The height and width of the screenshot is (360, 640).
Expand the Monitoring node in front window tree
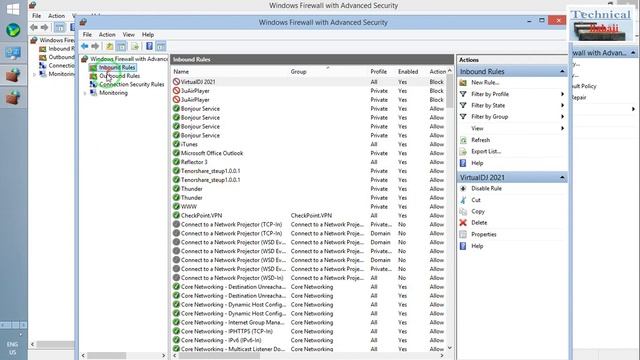85,93
